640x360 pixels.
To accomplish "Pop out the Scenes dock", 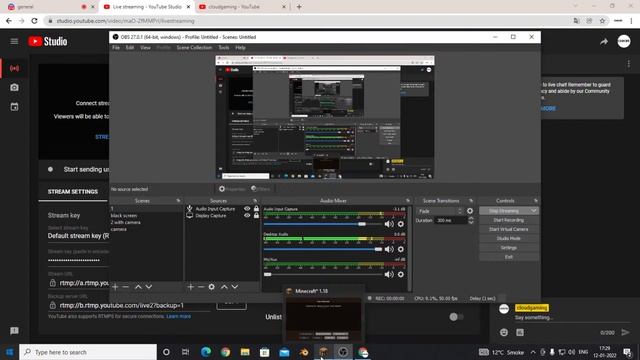I will [178, 201].
